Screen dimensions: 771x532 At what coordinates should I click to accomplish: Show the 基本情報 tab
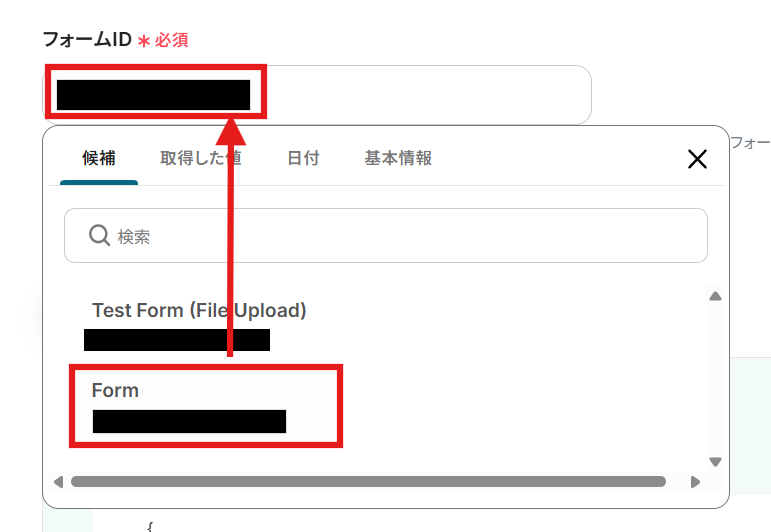click(398, 158)
